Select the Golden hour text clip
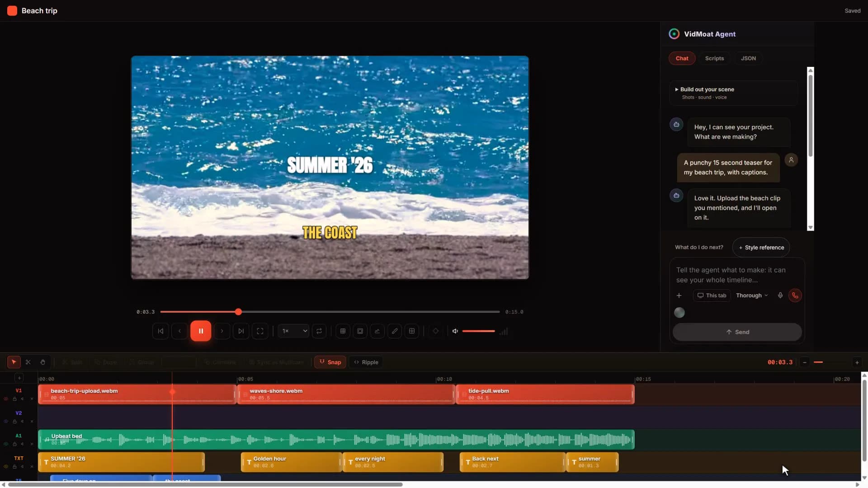The height and width of the screenshot is (488, 868). click(x=291, y=462)
